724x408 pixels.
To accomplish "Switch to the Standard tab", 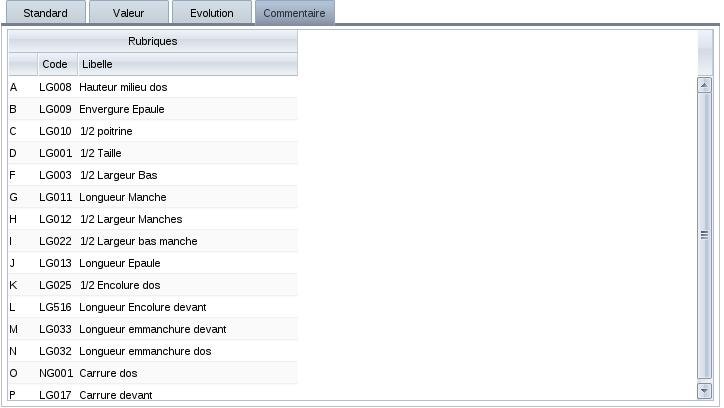I will 45,13.
